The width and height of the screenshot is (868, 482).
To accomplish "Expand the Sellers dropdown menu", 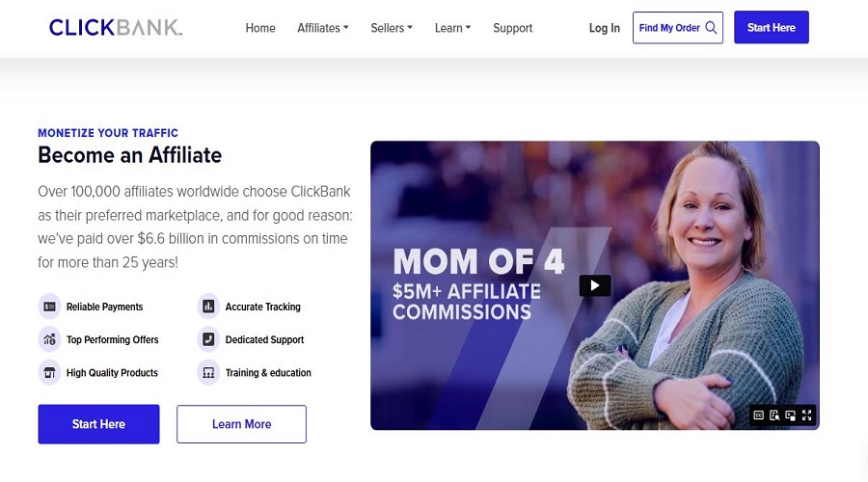I will coord(392,28).
